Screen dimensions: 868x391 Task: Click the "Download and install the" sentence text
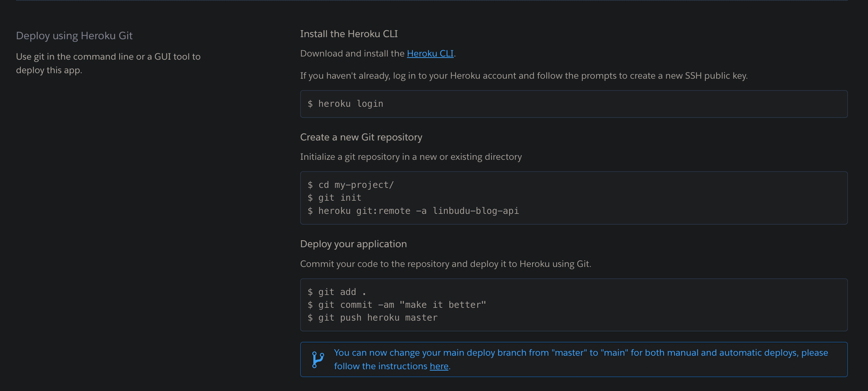tap(352, 54)
